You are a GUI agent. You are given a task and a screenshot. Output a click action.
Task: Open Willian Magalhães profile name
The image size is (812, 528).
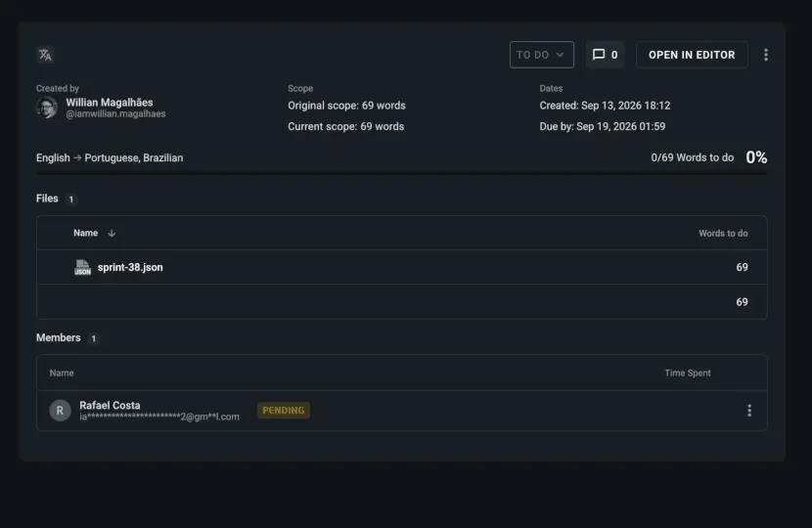coord(110,103)
